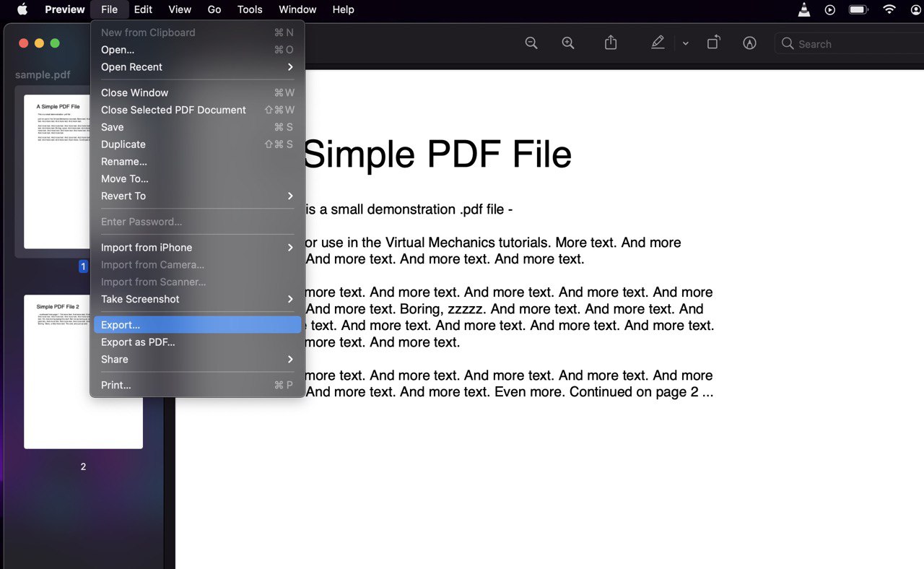Open the Wi-Fi status icon

click(x=889, y=9)
